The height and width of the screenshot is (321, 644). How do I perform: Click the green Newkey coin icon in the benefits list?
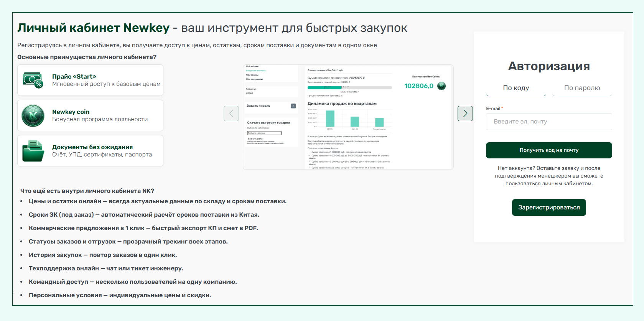click(x=33, y=115)
